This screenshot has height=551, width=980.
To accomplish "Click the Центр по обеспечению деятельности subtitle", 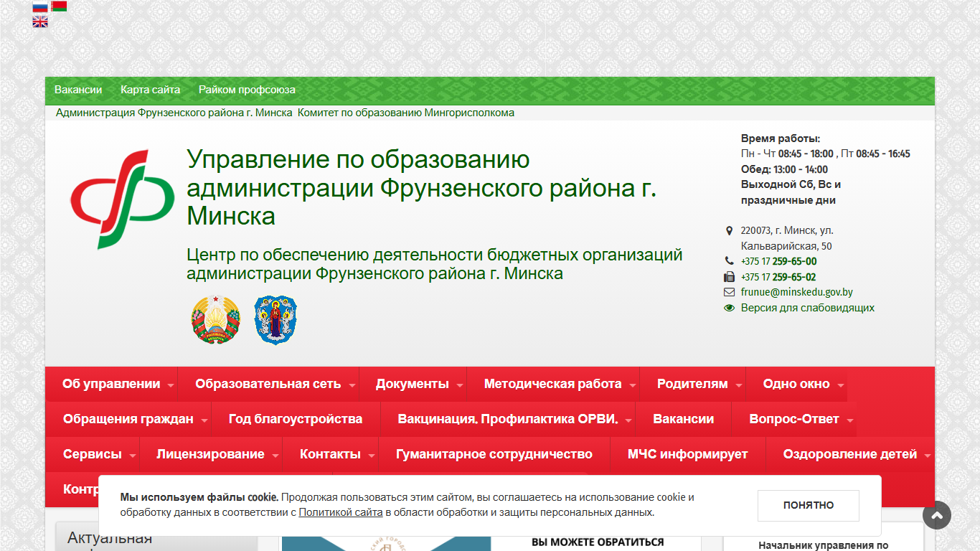I will [x=435, y=264].
